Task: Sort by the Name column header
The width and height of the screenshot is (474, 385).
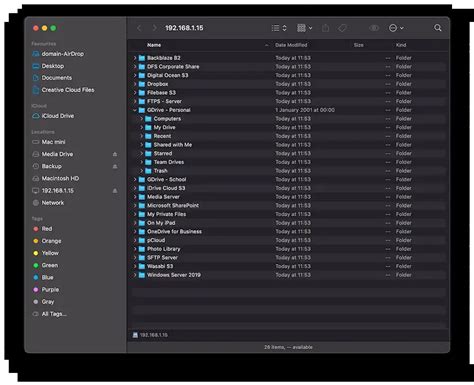Action: [x=154, y=45]
